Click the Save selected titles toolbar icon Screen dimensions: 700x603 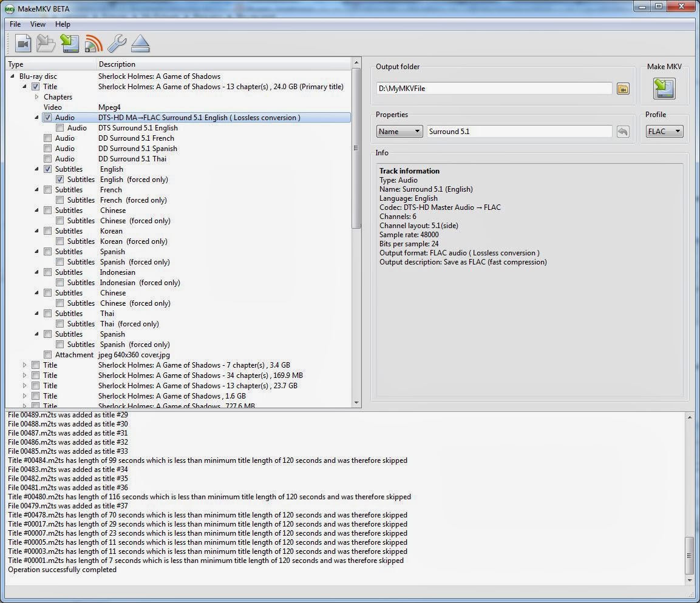coord(70,43)
